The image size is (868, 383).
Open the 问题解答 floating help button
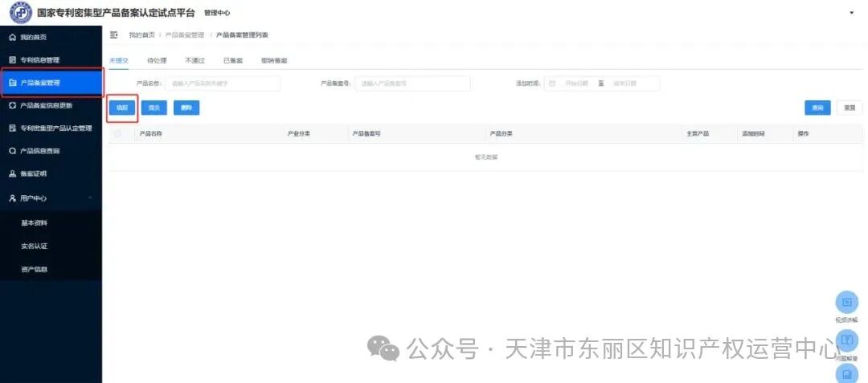(846, 340)
